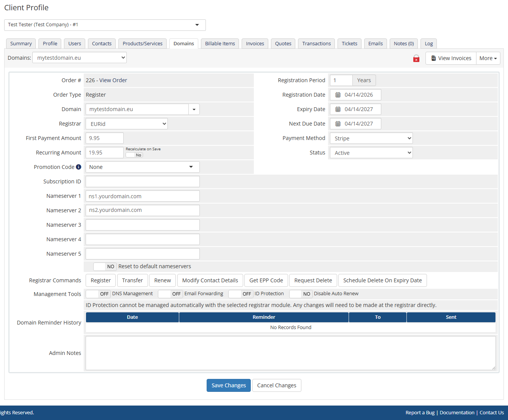Viewport: 508px width, 420px height.
Task: Open the Next Due Date calendar icon
Action: point(338,124)
